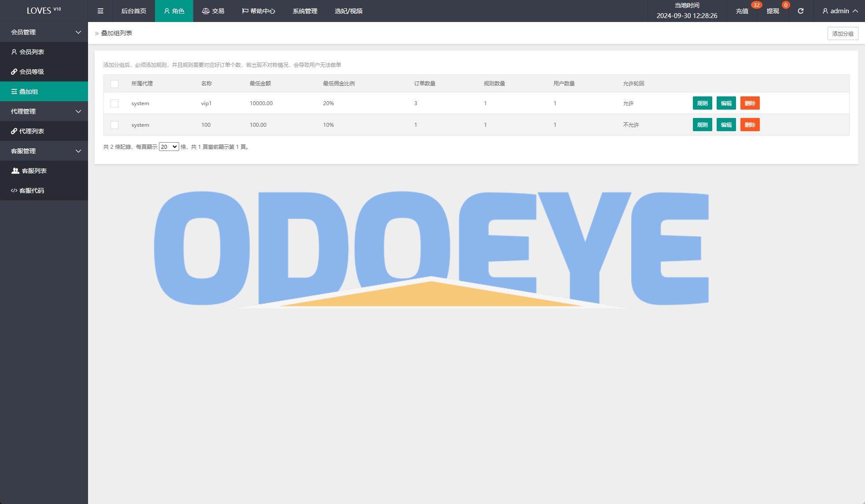
Task: Click the 会员等级 link icon
Action: [14, 72]
